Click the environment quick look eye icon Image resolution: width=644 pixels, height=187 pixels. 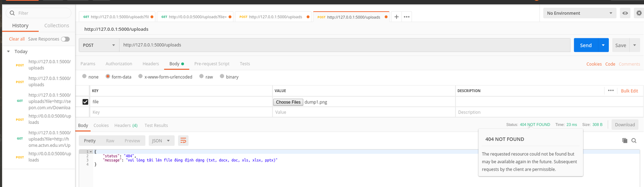[625, 13]
